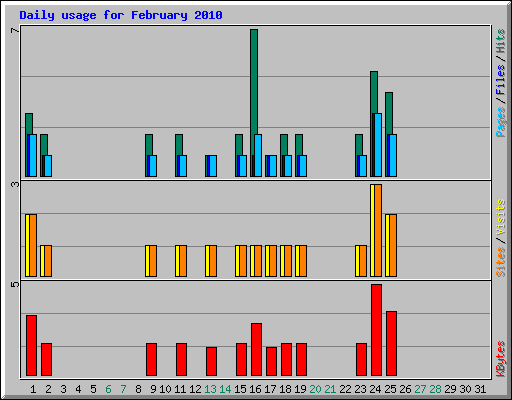This screenshot has width=512, height=400.
Task: Click green weekend day label "7"
Action: (x=123, y=389)
